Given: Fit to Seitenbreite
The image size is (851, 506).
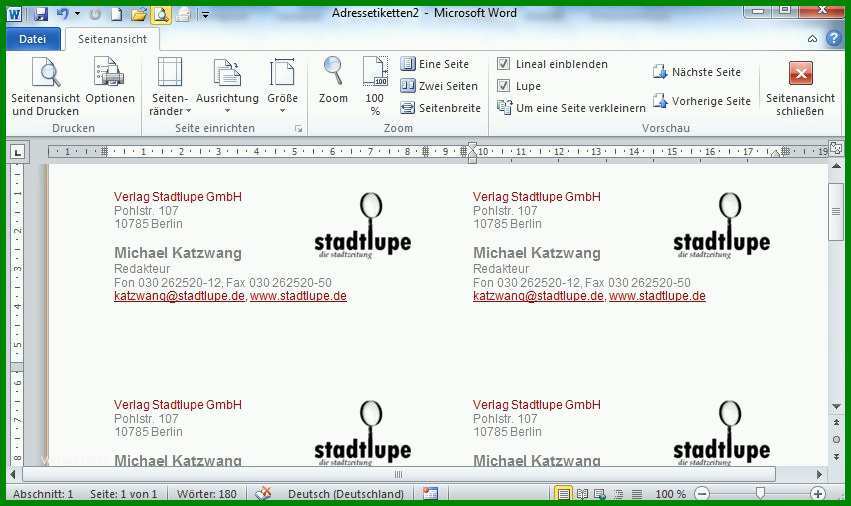Looking at the screenshot, I should (x=441, y=108).
